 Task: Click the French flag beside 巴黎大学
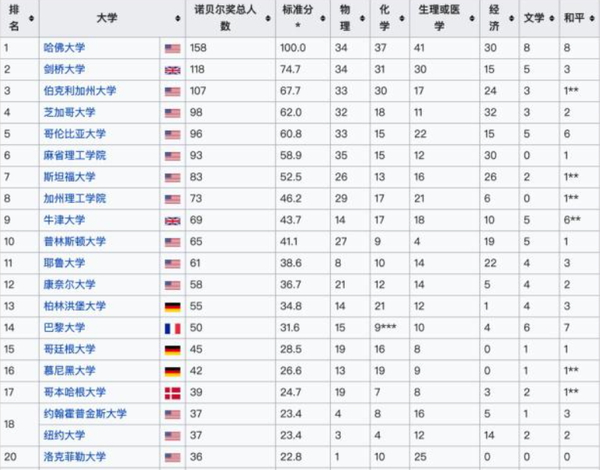point(173,328)
